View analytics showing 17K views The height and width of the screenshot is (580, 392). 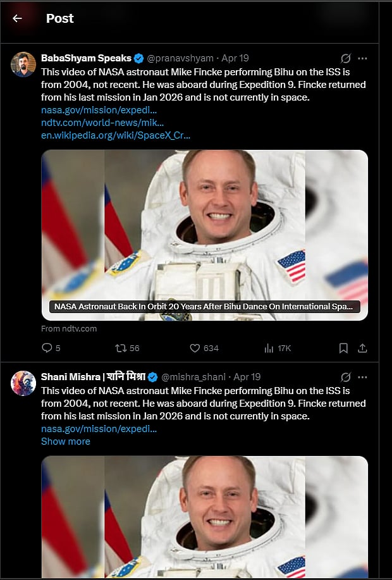tap(269, 348)
